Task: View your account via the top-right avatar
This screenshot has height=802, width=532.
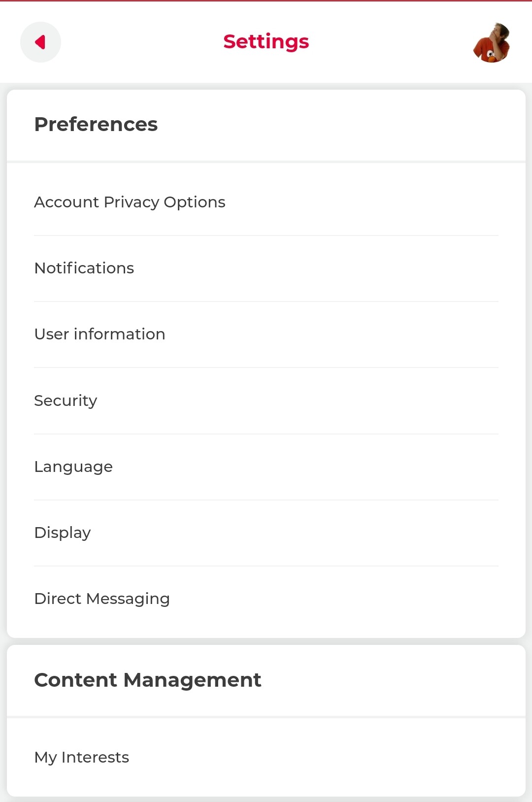Action: point(491,42)
